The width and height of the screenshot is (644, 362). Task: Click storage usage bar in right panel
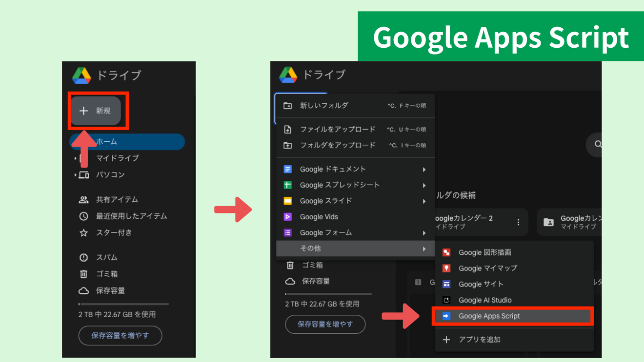click(x=329, y=294)
